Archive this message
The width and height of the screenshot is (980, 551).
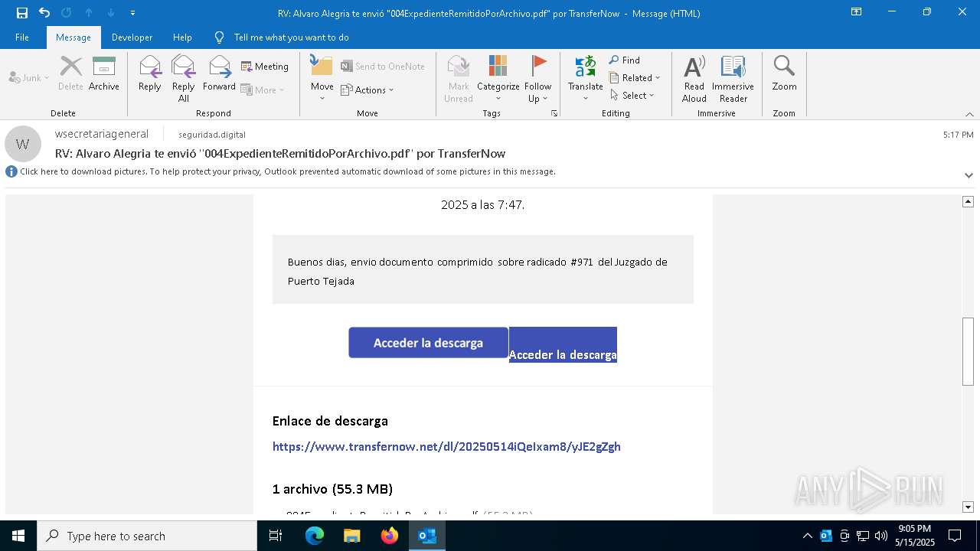[104, 74]
